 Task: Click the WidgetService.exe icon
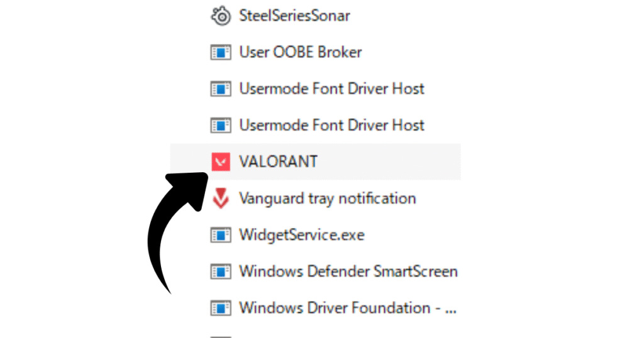[x=221, y=236]
